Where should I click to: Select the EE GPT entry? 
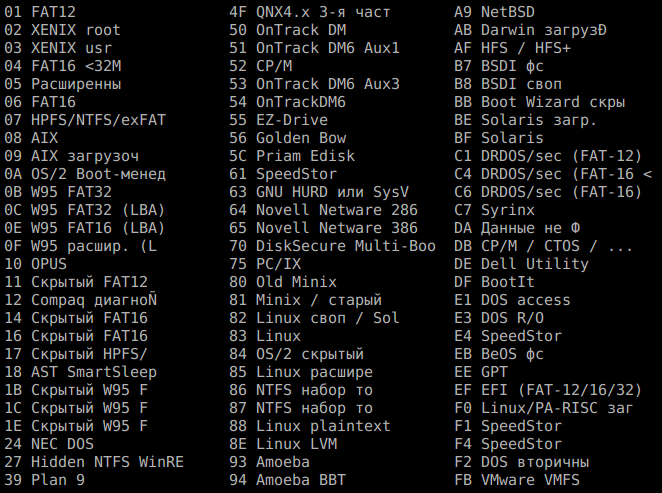coord(481,372)
